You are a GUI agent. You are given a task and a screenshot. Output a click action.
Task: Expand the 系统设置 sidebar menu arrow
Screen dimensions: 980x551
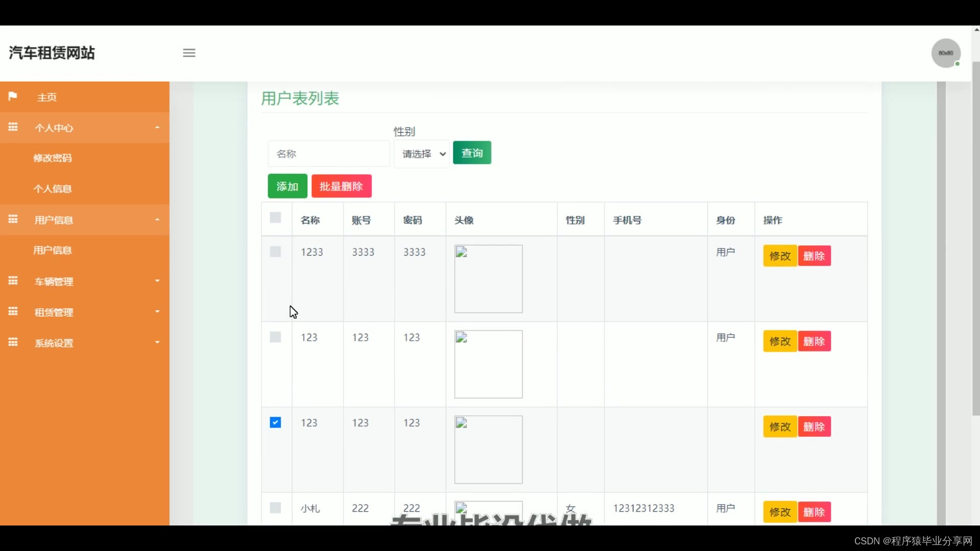click(157, 342)
